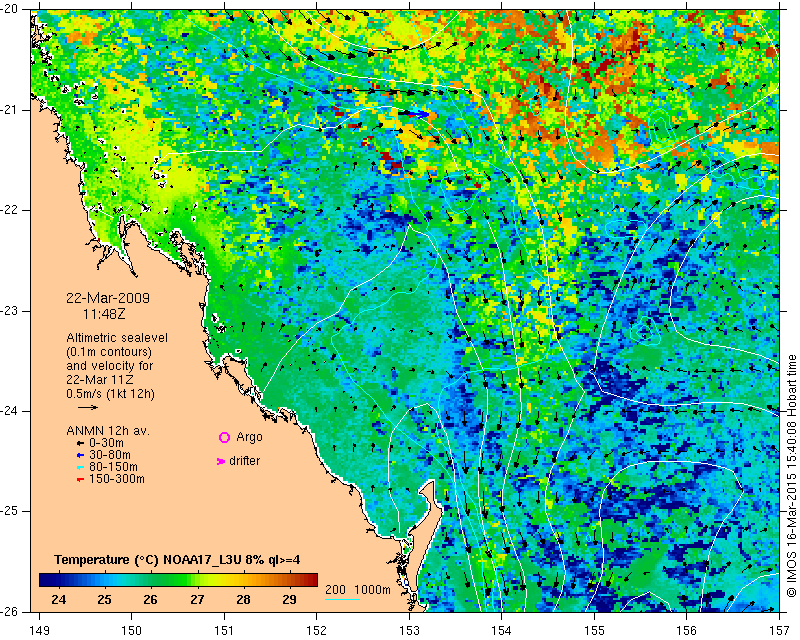
Task: Click the colorbar value '29'
Action: click(289, 600)
